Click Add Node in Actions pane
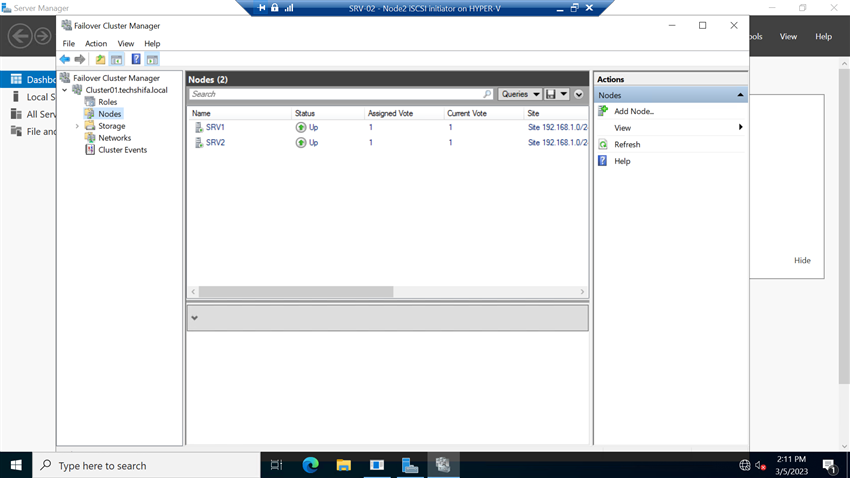 (x=634, y=111)
